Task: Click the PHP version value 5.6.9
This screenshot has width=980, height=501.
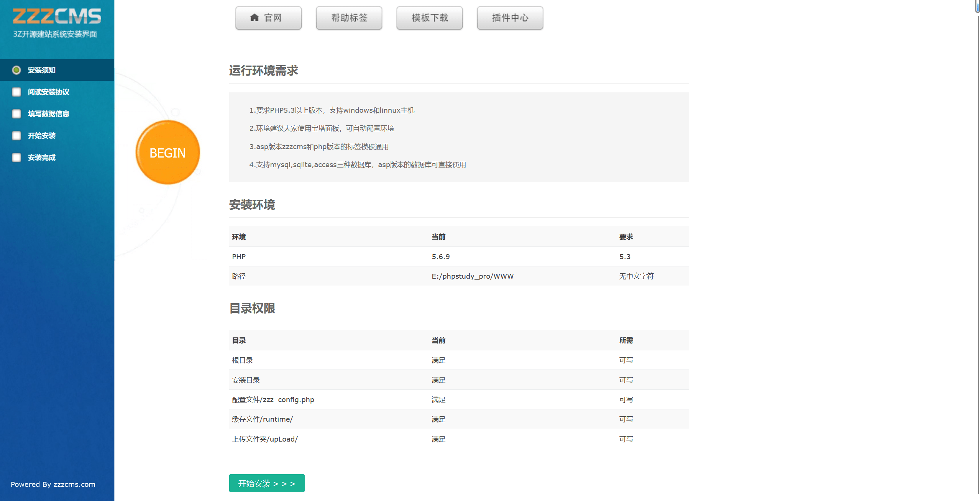Action: [440, 256]
